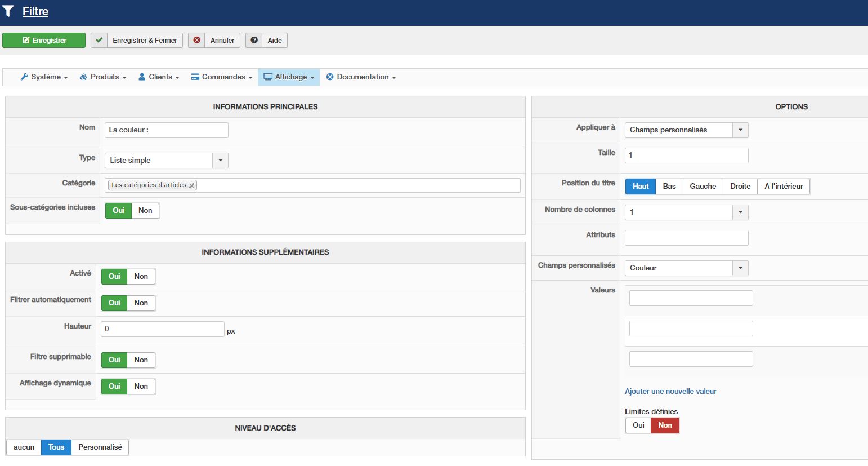
Task: Set Sous-catégories incluses to Non
Action: point(145,211)
